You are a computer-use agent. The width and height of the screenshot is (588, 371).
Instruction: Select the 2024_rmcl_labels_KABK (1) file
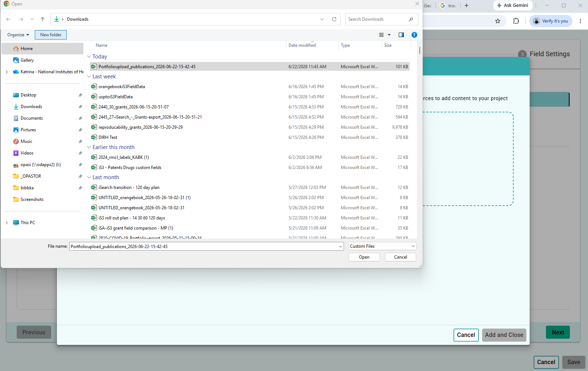[250, 157]
